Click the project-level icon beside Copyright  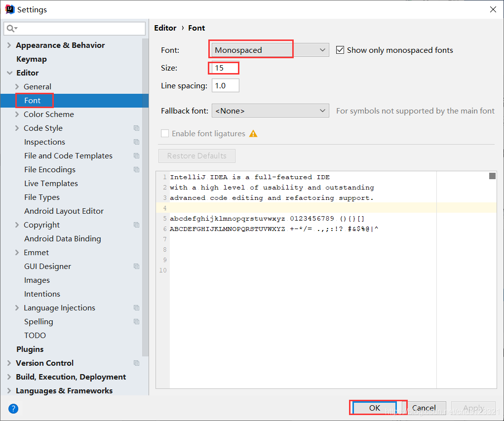coord(137,225)
